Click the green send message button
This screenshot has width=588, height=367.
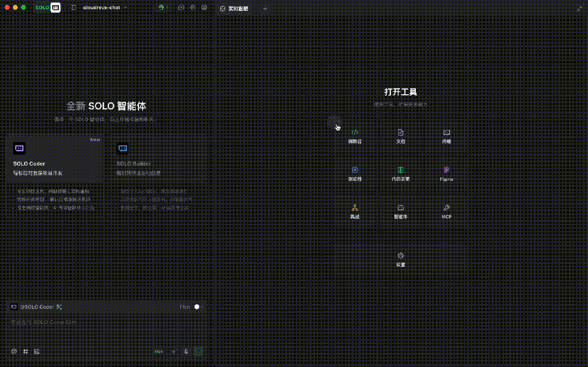click(x=198, y=351)
